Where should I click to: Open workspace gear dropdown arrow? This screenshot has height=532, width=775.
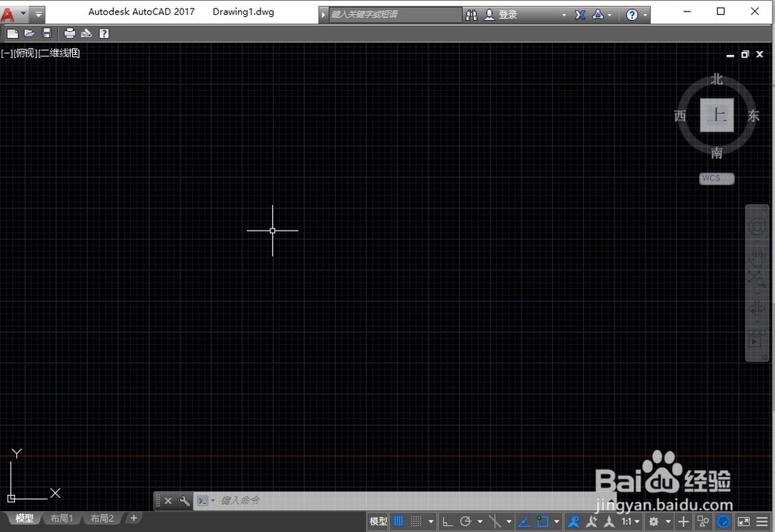pyautogui.click(x=668, y=522)
